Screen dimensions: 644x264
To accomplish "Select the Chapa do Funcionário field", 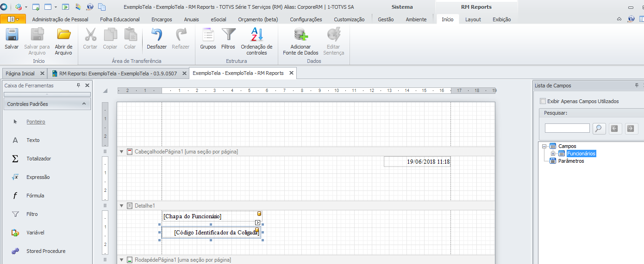I will (x=212, y=216).
